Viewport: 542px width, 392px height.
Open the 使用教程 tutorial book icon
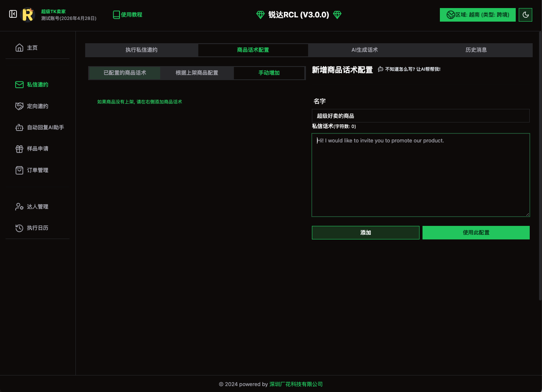pyautogui.click(x=117, y=15)
